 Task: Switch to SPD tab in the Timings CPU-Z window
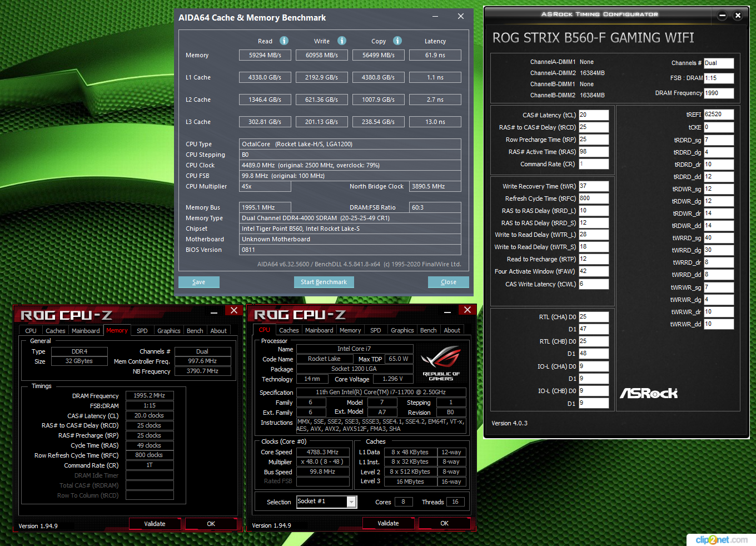tap(142, 331)
